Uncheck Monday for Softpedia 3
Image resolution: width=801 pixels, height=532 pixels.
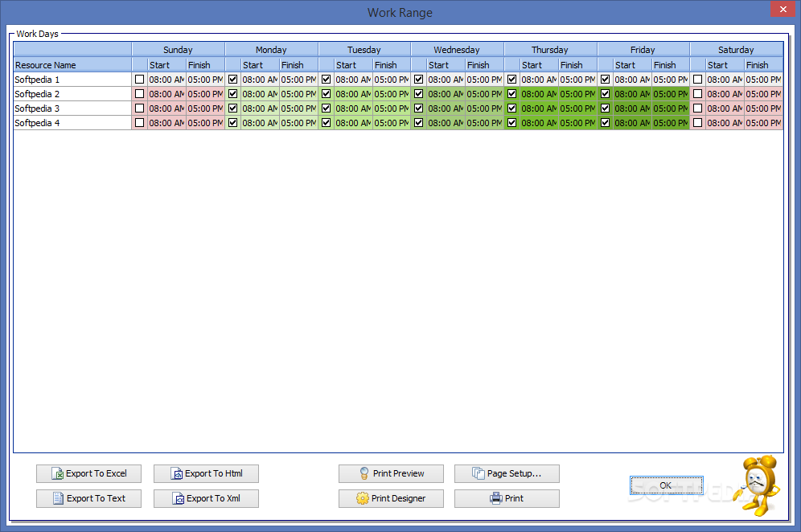pyautogui.click(x=233, y=108)
